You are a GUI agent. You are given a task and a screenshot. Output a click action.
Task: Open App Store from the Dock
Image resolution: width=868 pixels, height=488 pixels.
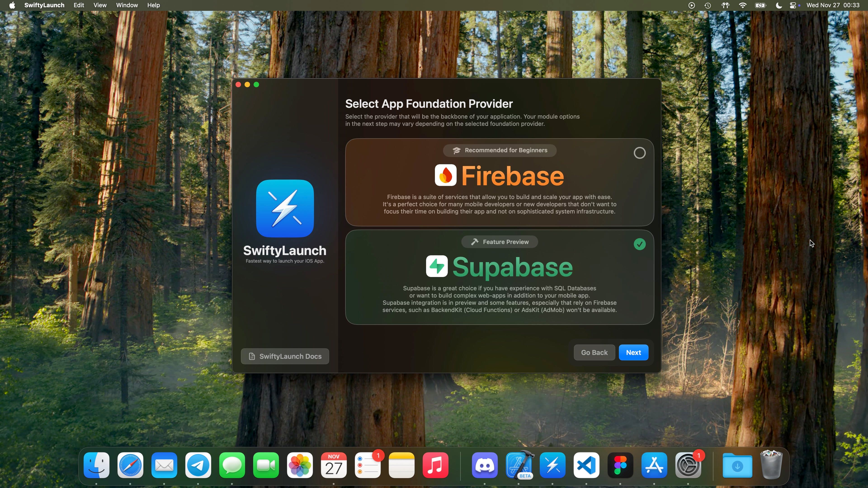(x=654, y=465)
